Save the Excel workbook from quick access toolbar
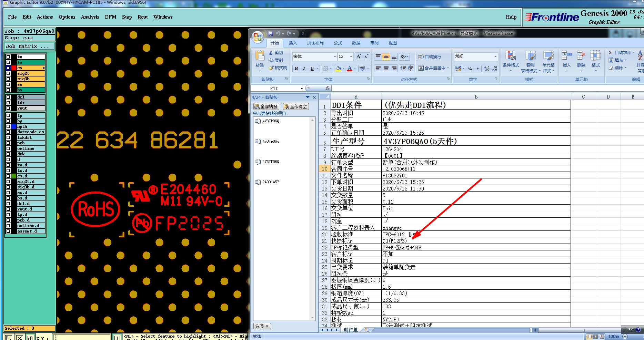The image size is (644, 340). [271, 33]
